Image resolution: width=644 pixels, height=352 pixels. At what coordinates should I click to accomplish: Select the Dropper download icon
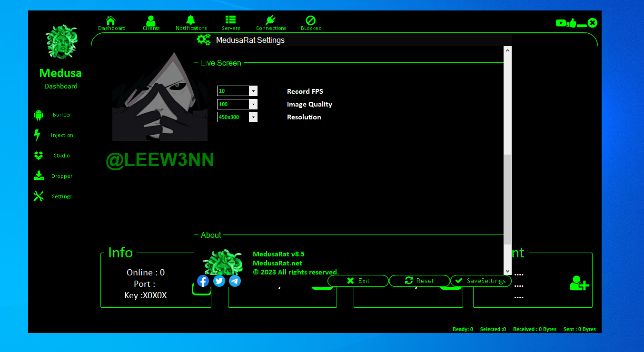39,176
